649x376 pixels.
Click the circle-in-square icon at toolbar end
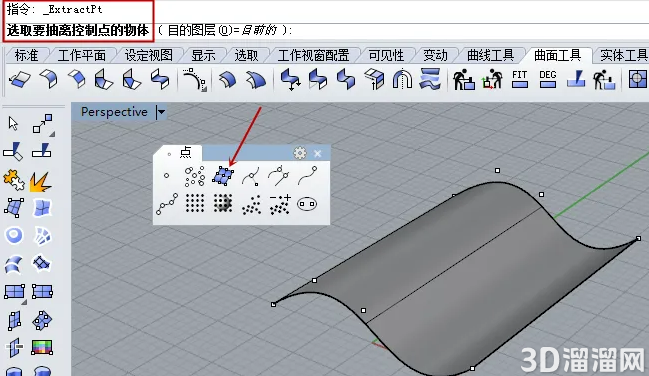pyautogui.click(x=637, y=79)
